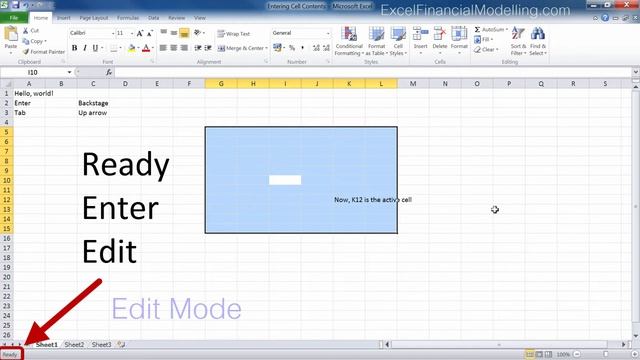The image size is (640, 360).
Task: Click the Delete cells button
Action: point(440,40)
